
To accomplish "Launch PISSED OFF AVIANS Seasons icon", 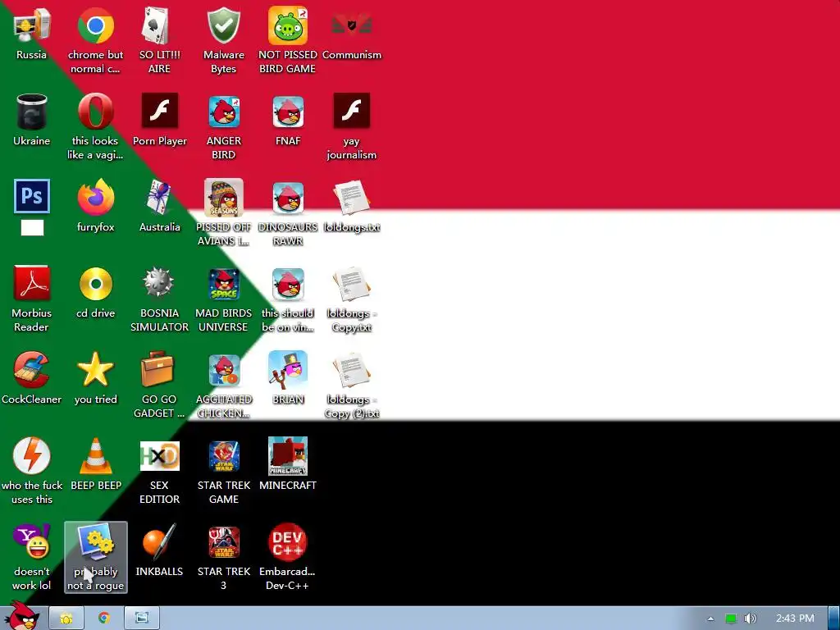I will (223, 198).
